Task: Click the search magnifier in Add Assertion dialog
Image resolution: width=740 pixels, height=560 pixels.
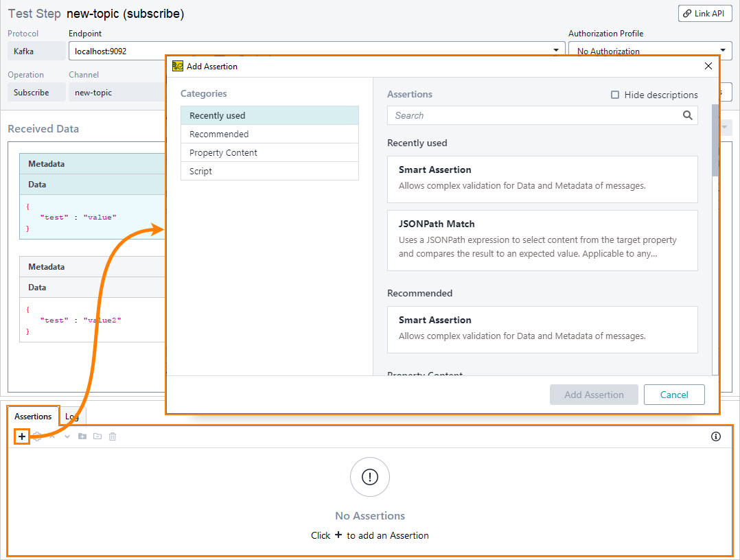Action: [x=688, y=115]
